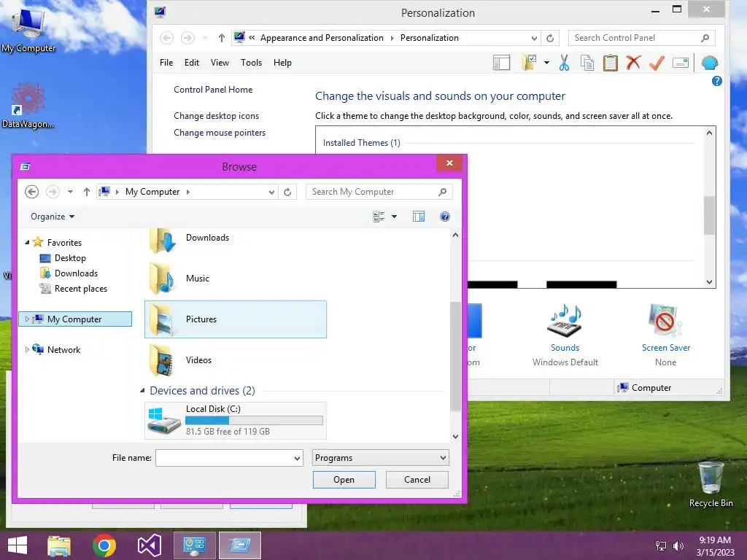
Task: Click the search magnifier in Search My Computer
Action: coord(442,192)
